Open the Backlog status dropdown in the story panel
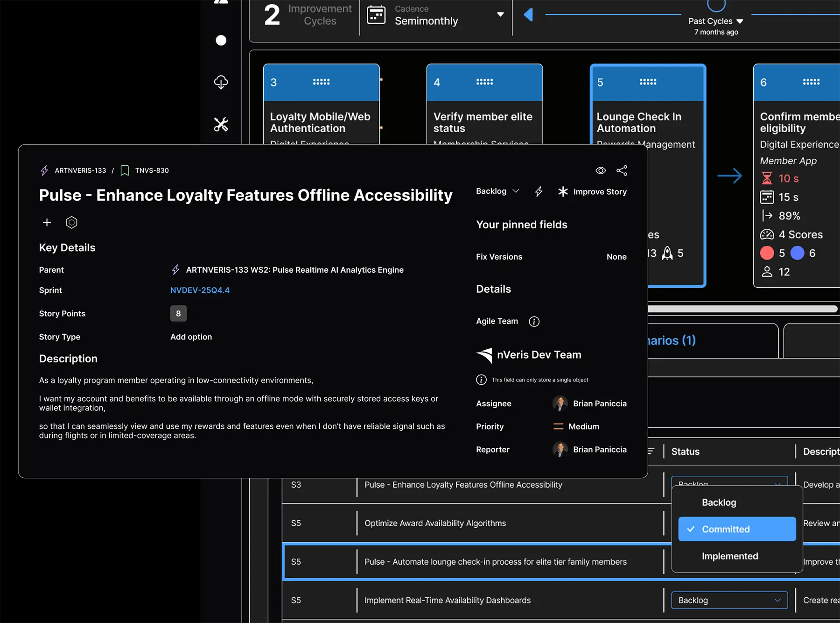Viewport: 840px width, 623px height. [x=497, y=191]
